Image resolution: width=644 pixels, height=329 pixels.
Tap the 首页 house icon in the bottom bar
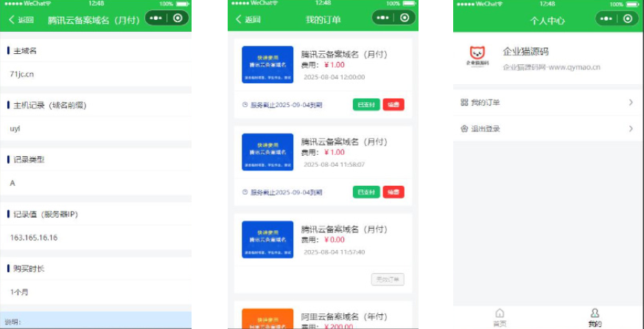pyautogui.click(x=500, y=313)
